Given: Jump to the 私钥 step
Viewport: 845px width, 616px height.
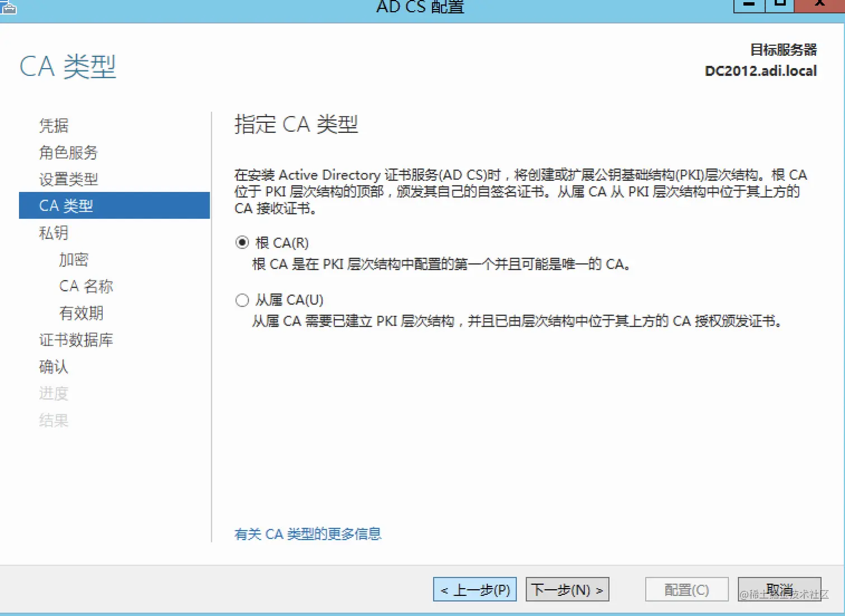Looking at the screenshot, I should pos(54,233).
